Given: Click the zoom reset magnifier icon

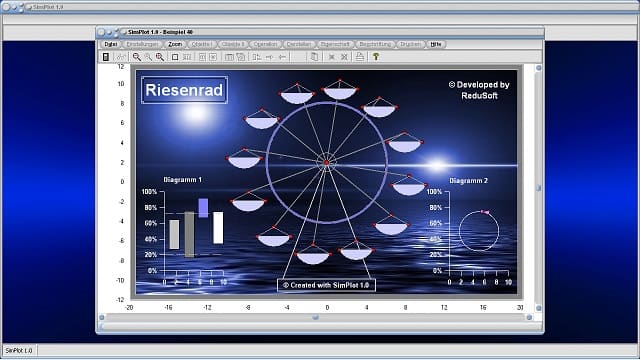Looking at the screenshot, I should click(x=160, y=57).
